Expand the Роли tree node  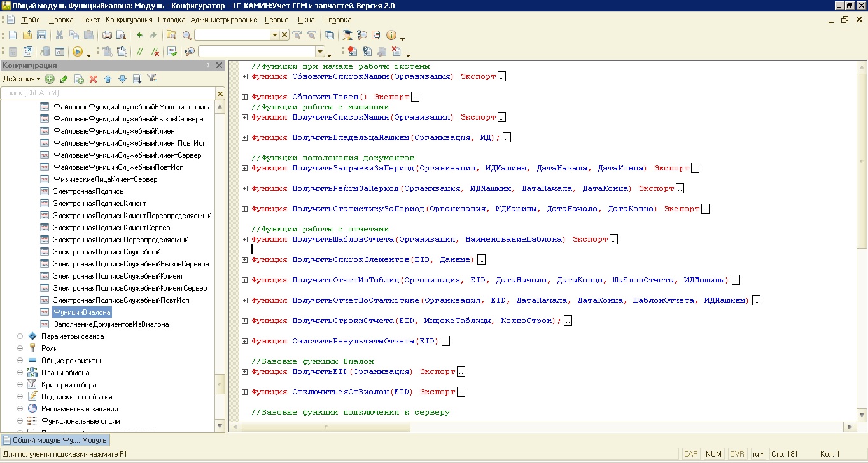point(20,349)
